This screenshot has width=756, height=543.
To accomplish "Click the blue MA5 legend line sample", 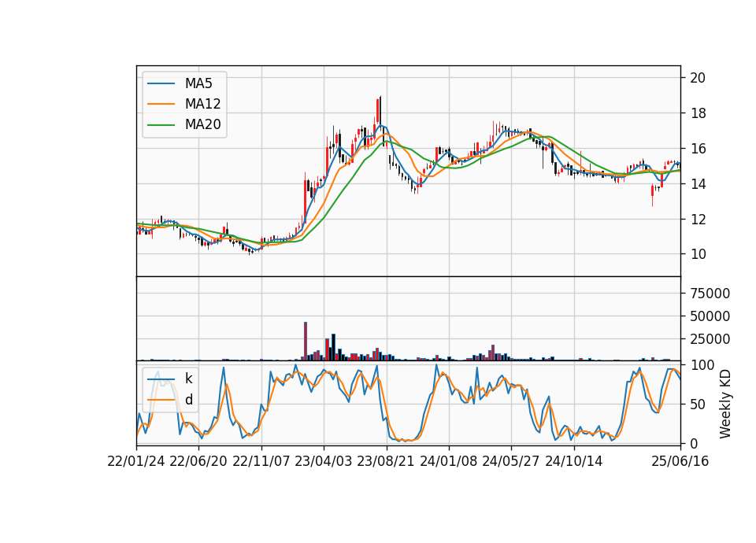I will [161, 83].
